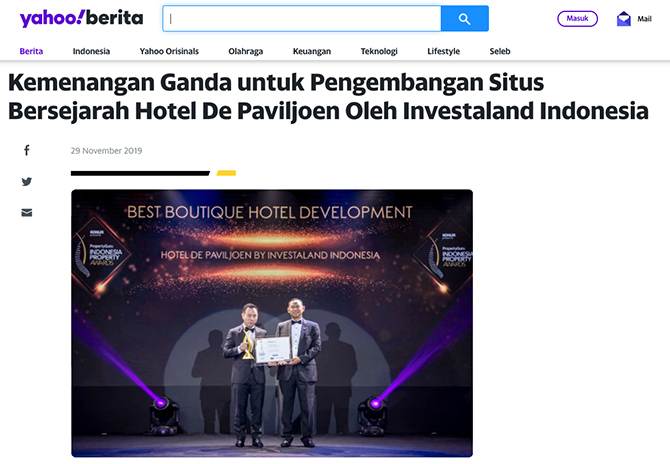
Task: Go to the Indonesia section
Action: point(91,51)
